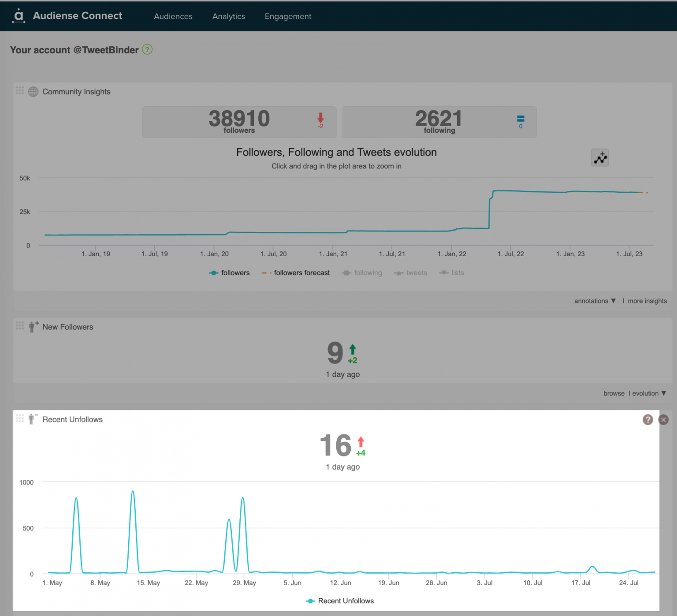
Task: Select the Recent Unfollows legend marker
Action: pos(310,601)
